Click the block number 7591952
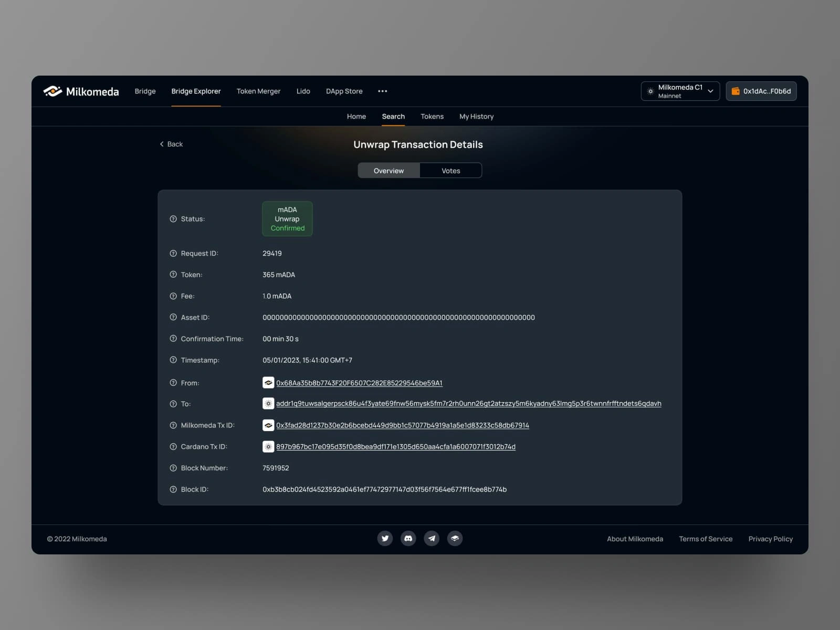The width and height of the screenshot is (840, 630). [x=276, y=468]
